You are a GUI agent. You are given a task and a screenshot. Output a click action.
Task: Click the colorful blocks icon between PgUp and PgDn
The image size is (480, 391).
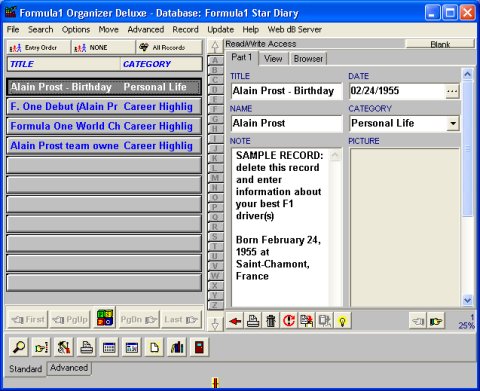(x=105, y=318)
